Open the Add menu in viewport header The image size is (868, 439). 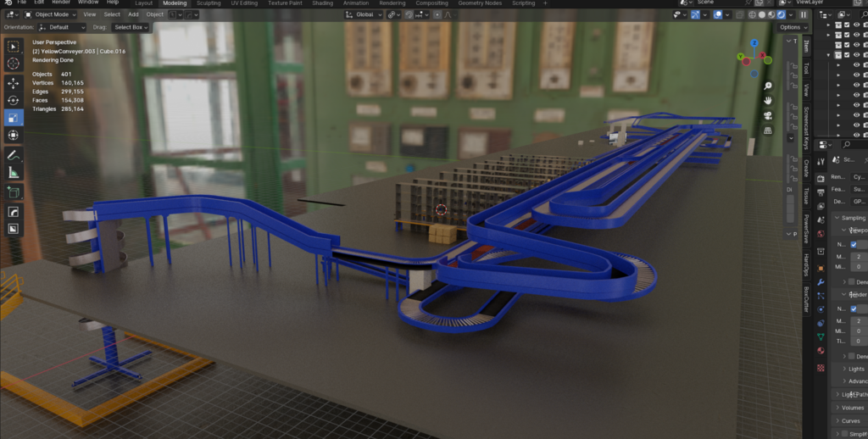[133, 14]
